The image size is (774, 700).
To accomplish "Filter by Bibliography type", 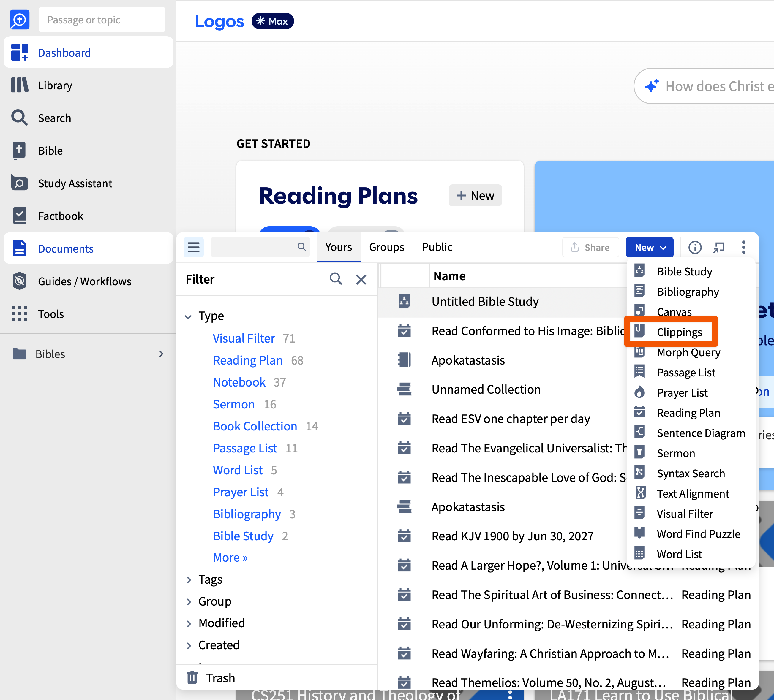I will click(x=247, y=514).
